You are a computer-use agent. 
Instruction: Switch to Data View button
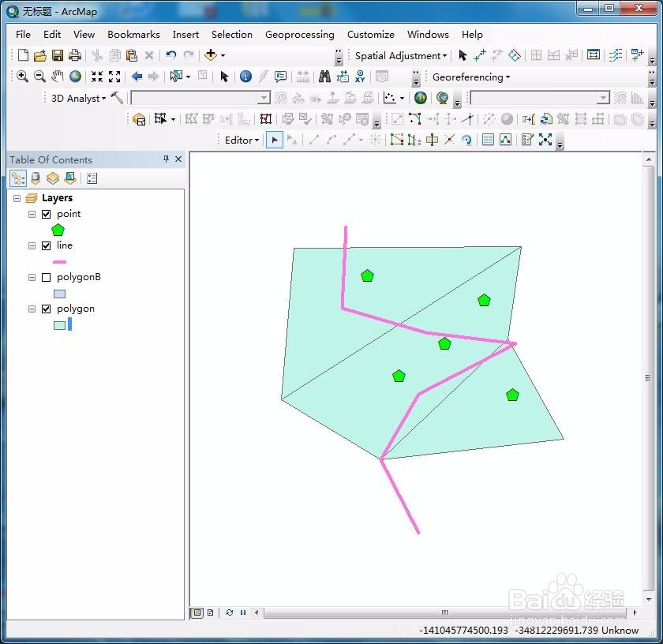coord(197,612)
